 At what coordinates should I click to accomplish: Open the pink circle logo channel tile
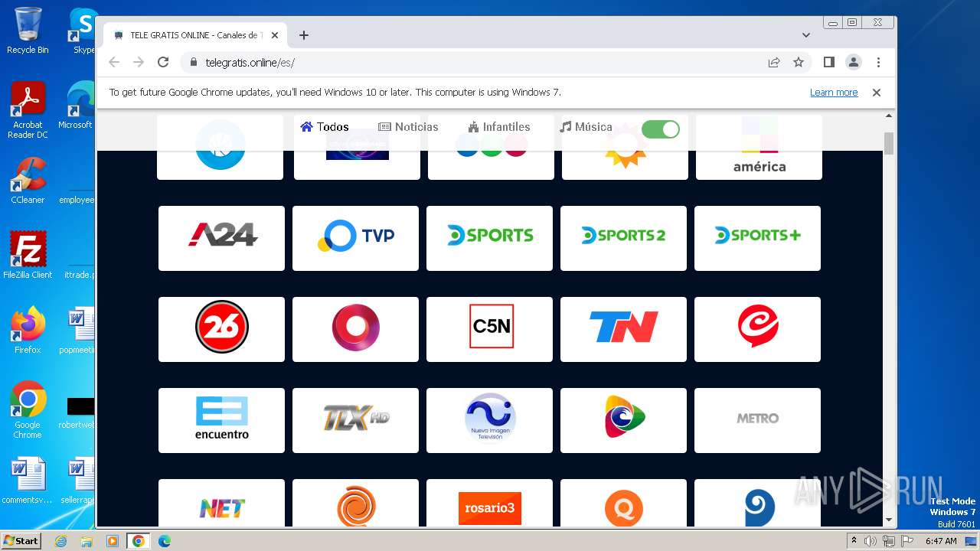point(355,329)
